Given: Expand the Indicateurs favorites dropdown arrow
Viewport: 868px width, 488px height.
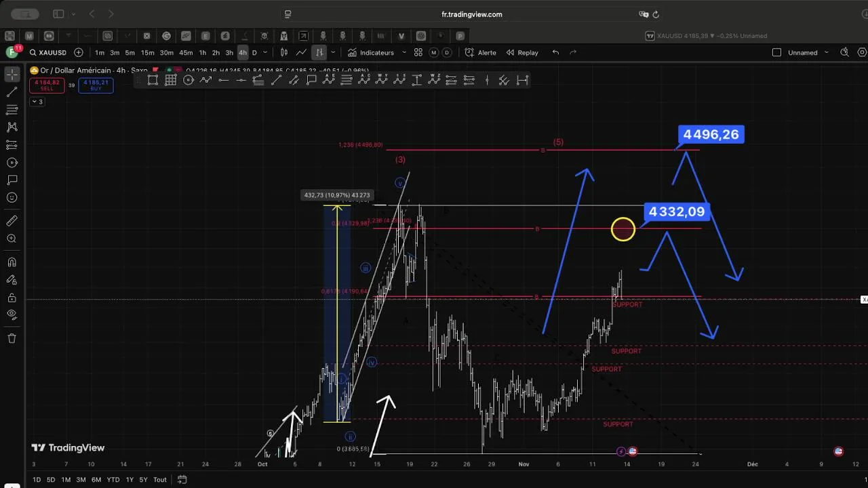Looking at the screenshot, I should click(x=404, y=52).
